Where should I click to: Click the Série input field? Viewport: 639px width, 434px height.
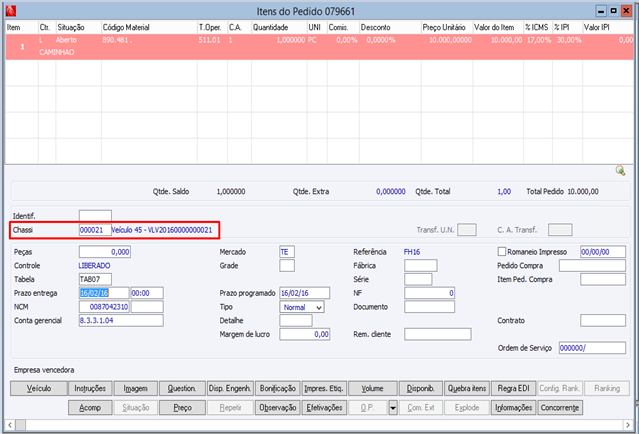418,279
